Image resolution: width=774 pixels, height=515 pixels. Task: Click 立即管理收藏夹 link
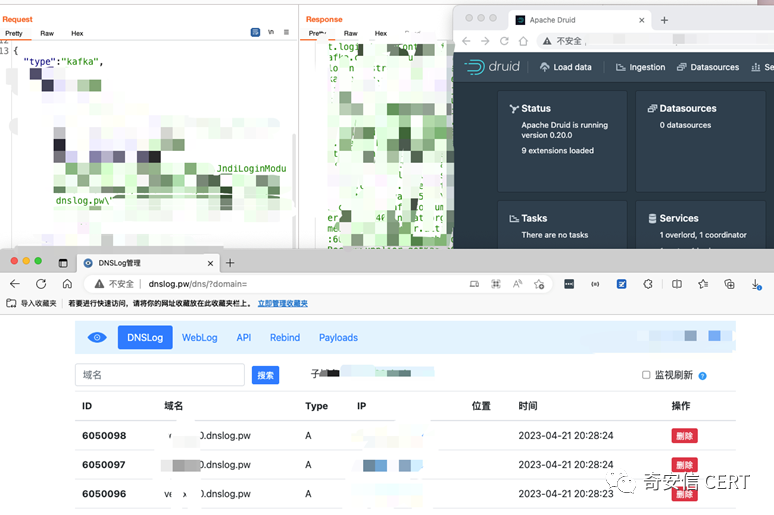[x=282, y=303]
